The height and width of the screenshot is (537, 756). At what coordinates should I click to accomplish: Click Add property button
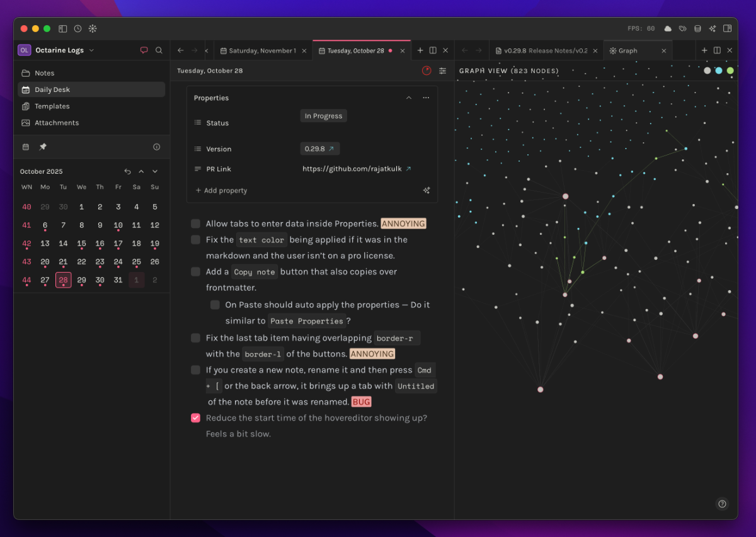tap(221, 190)
